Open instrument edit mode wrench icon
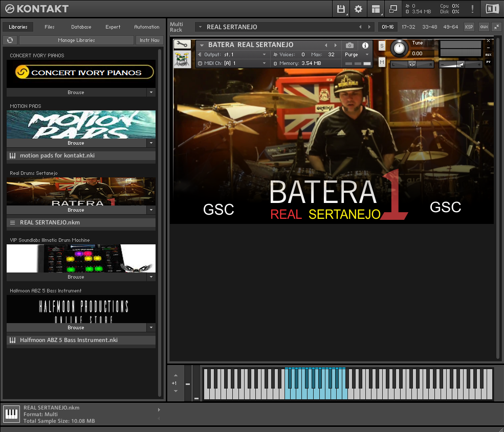Viewport: 504px width, 432px height. [x=182, y=44]
